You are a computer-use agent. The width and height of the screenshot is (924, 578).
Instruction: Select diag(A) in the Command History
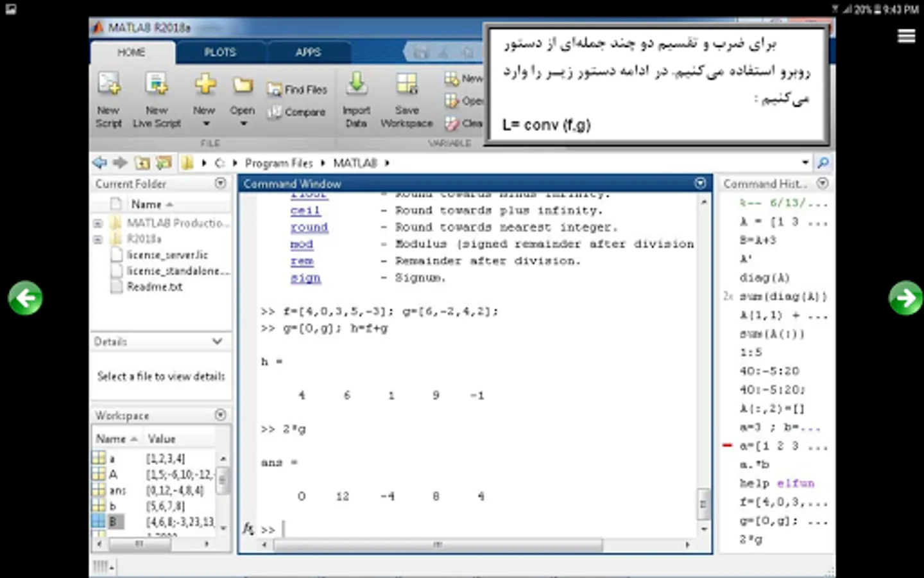pos(764,278)
